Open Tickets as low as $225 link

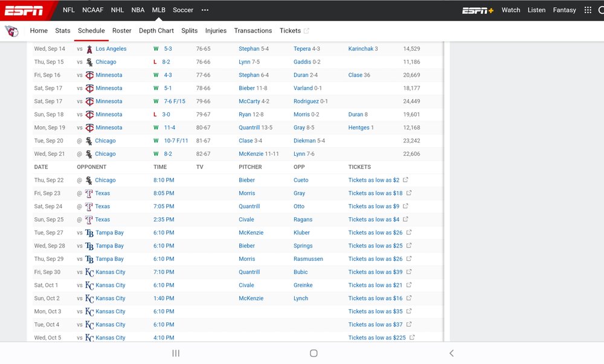[x=377, y=338]
